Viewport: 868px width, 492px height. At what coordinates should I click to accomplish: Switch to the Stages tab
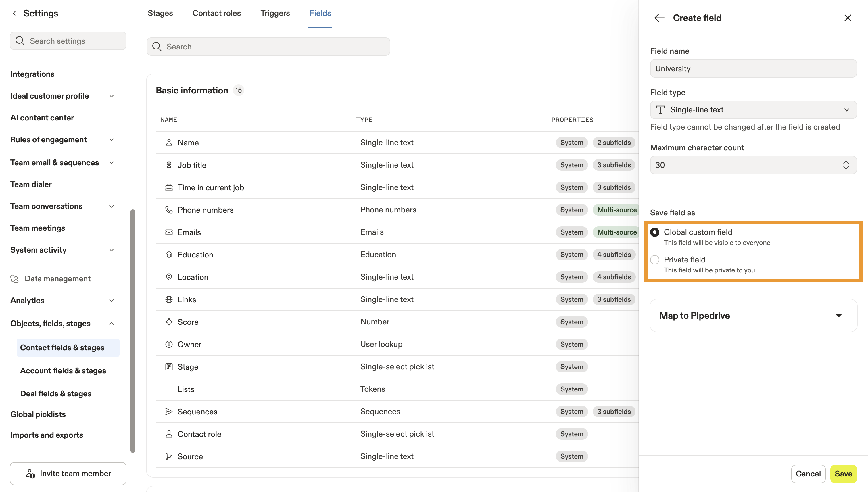coord(160,13)
